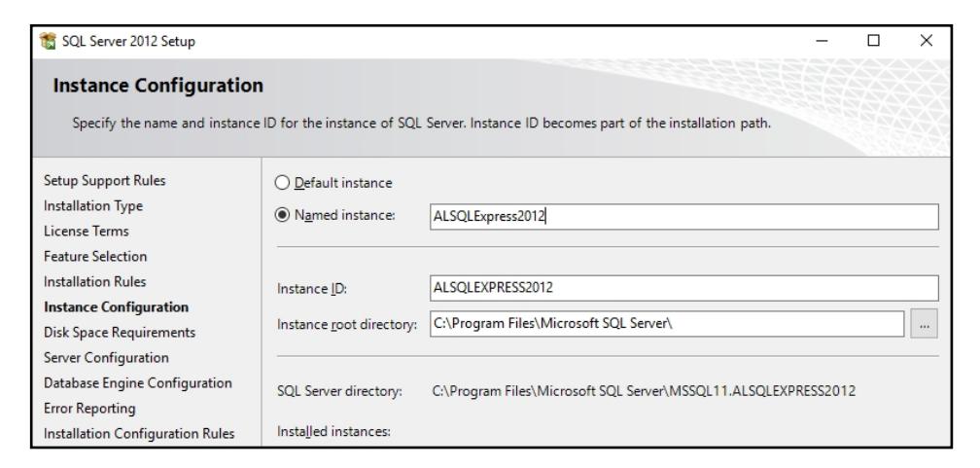Click the Named instance text field
The image size is (980, 468).
(683, 216)
